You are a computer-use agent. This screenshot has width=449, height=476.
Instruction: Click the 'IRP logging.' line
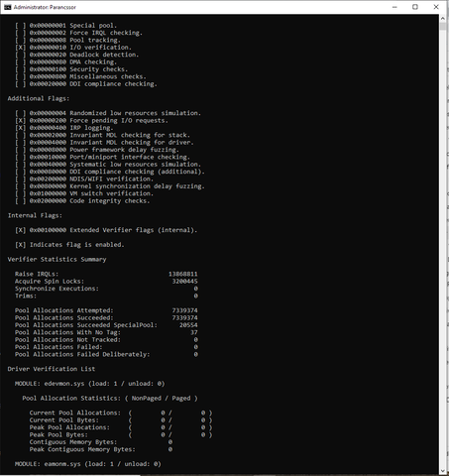(64, 128)
